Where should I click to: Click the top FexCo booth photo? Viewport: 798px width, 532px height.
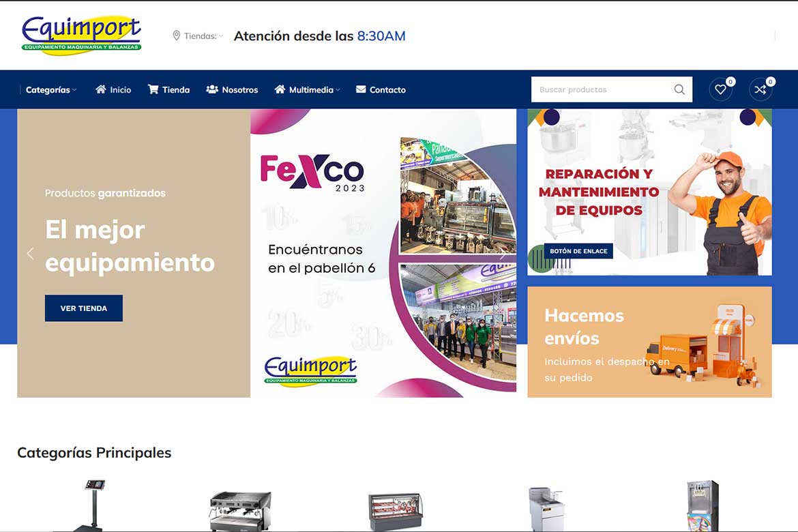[458, 196]
